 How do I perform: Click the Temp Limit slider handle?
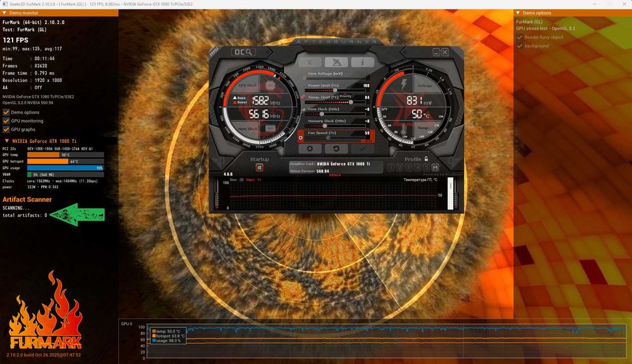pyautogui.click(x=351, y=102)
